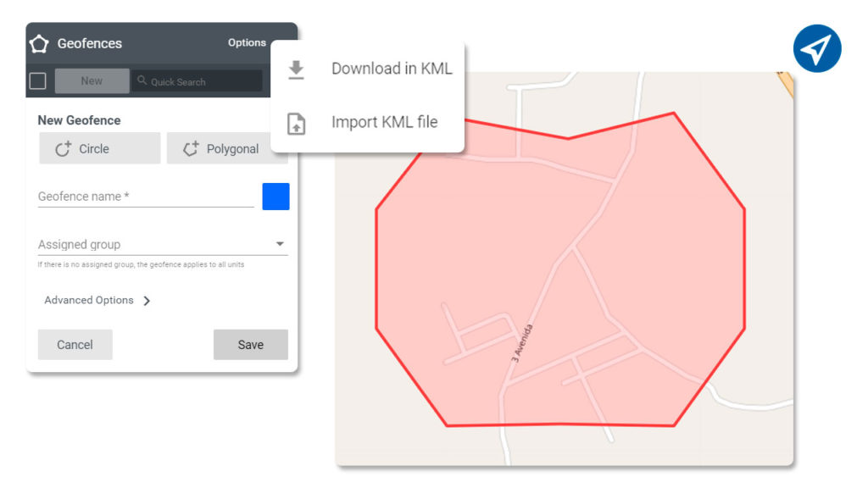Click the Geofences pentagon icon
Screen dimensions: 868x488
(x=39, y=44)
